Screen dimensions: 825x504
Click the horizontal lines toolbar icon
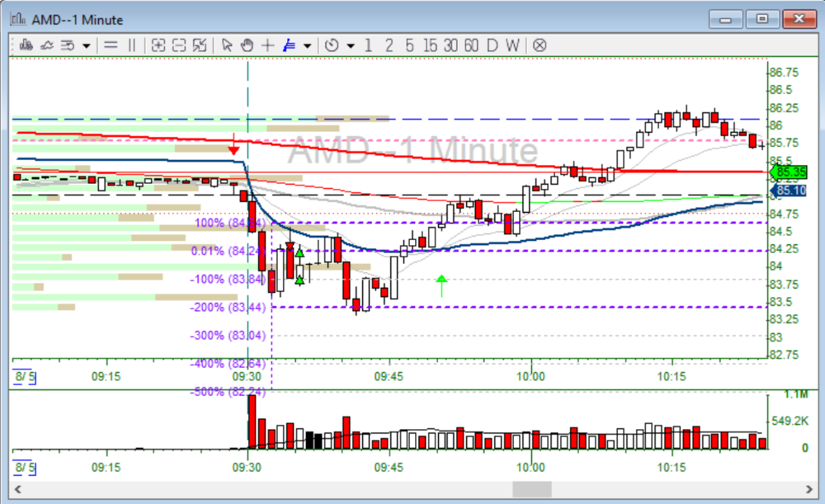(111, 45)
